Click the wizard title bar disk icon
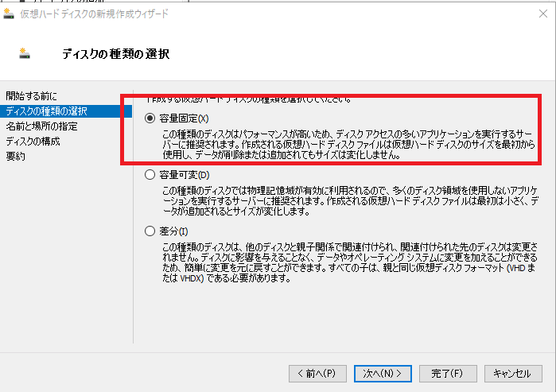 9,14
